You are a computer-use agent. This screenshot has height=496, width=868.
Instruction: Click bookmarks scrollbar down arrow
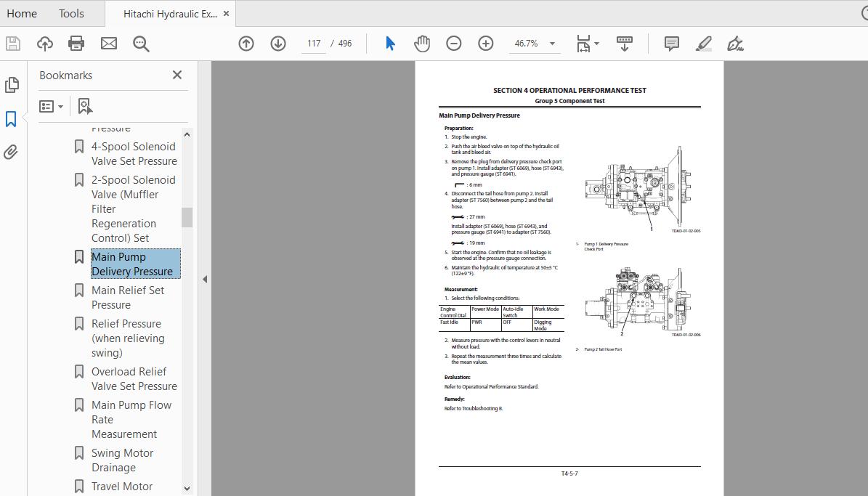click(x=187, y=488)
